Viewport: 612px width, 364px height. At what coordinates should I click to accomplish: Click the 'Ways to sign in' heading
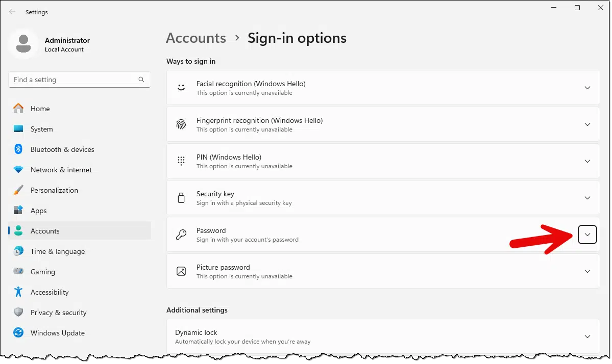[191, 61]
